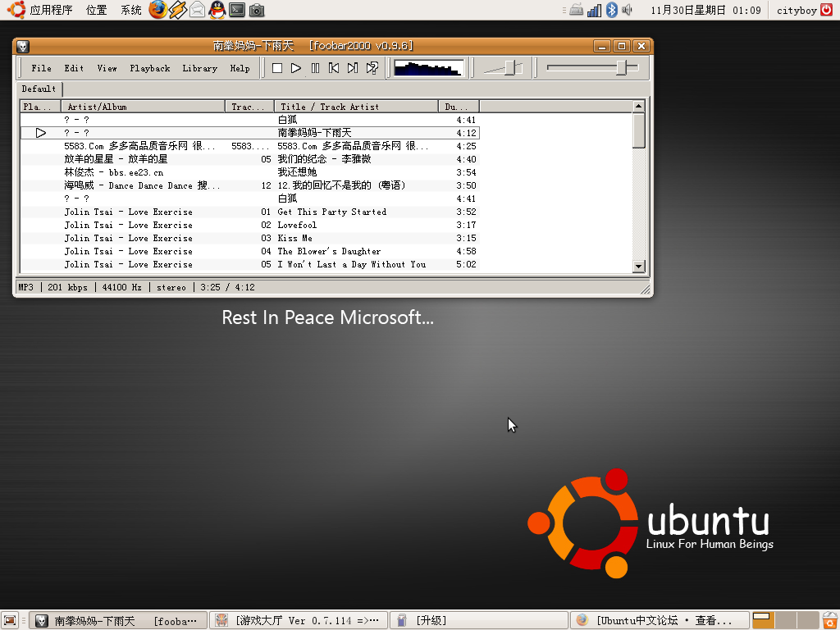Screen dimensions: 840x630
Task: Skip to the next track
Action: [353, 68]
